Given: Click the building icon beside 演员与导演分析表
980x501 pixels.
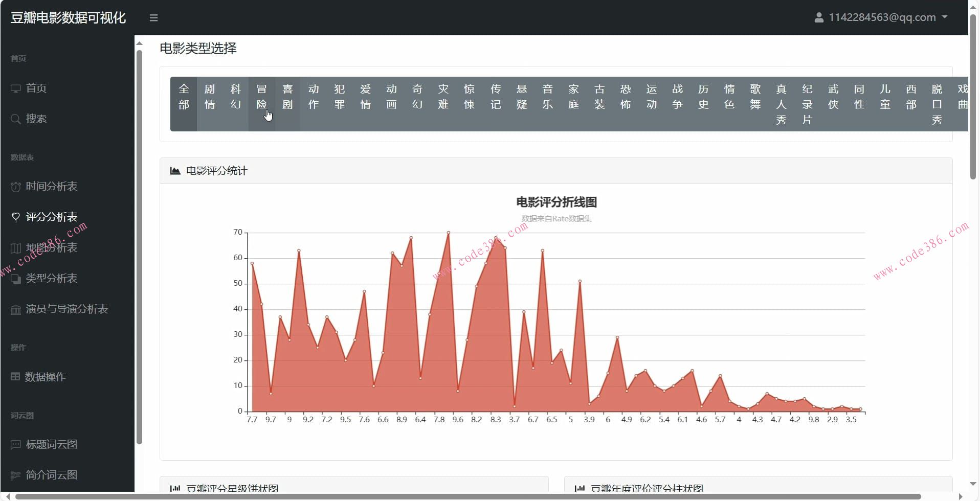Looking at the screenshot, I should pyautogui.click(x=16, y=310).
